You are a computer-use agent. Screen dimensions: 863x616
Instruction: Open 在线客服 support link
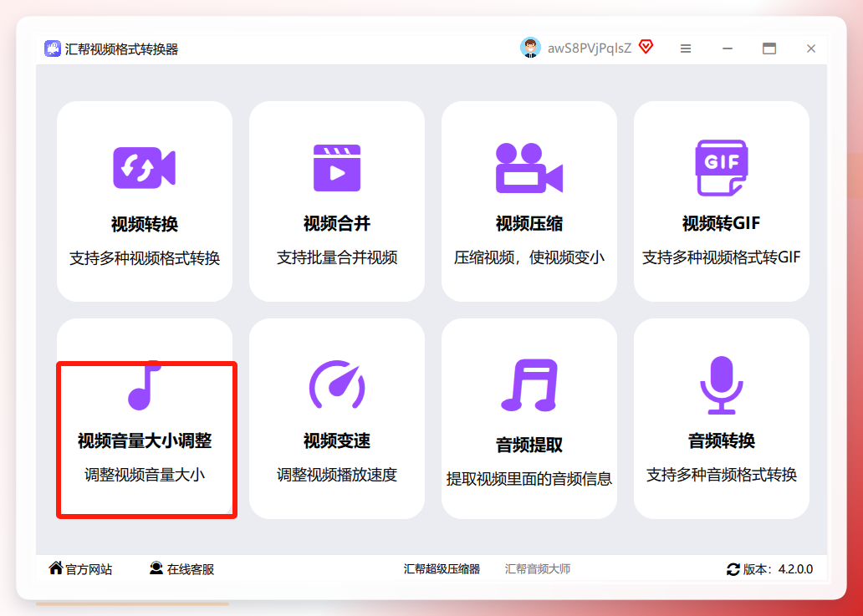[191, 569]
